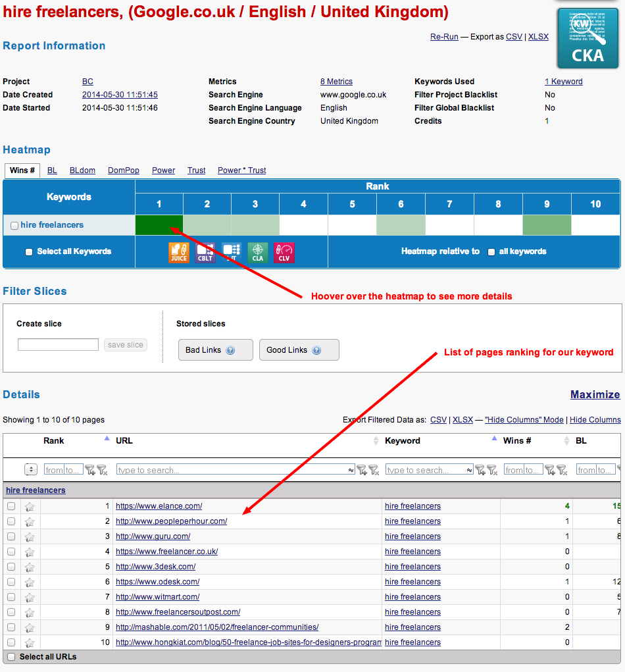Check the odesk.com row checkbox

tap(11, 582)
